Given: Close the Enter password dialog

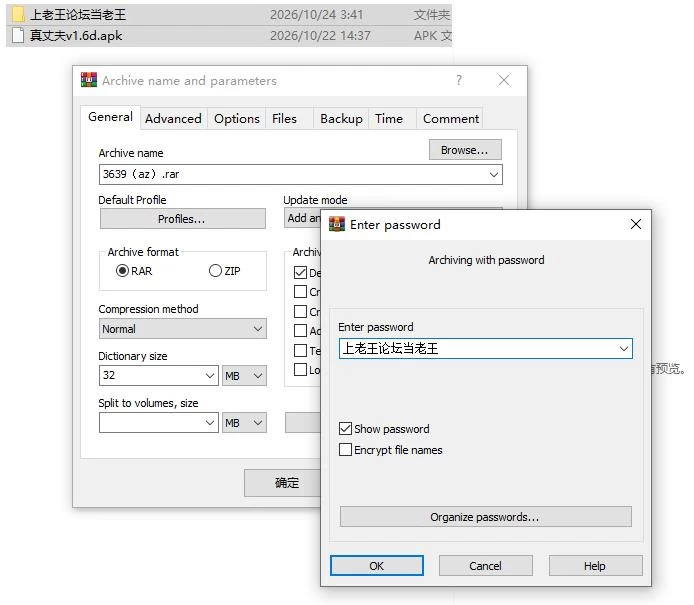Looking at the screenshot, I should [636, 224].
